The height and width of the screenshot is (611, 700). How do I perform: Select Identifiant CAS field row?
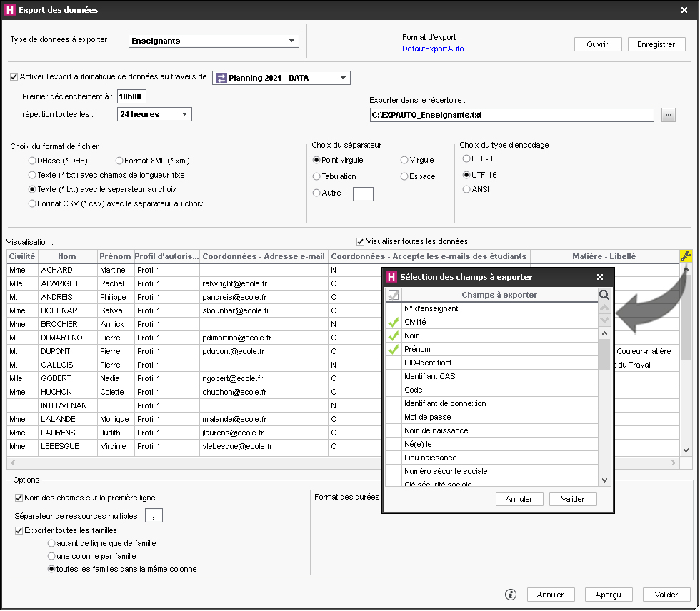[x=491, y=376]
